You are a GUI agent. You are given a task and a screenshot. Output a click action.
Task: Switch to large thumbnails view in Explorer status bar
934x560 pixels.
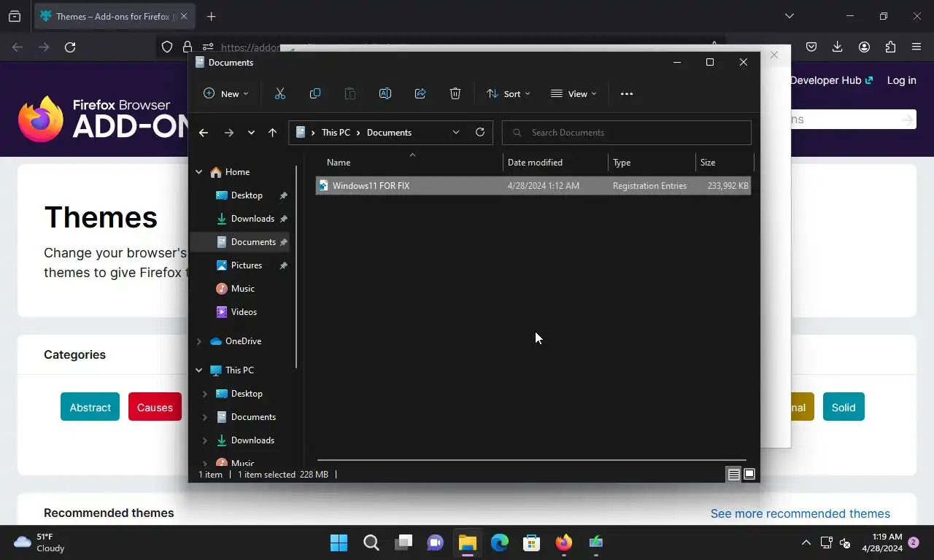point(749,474)
